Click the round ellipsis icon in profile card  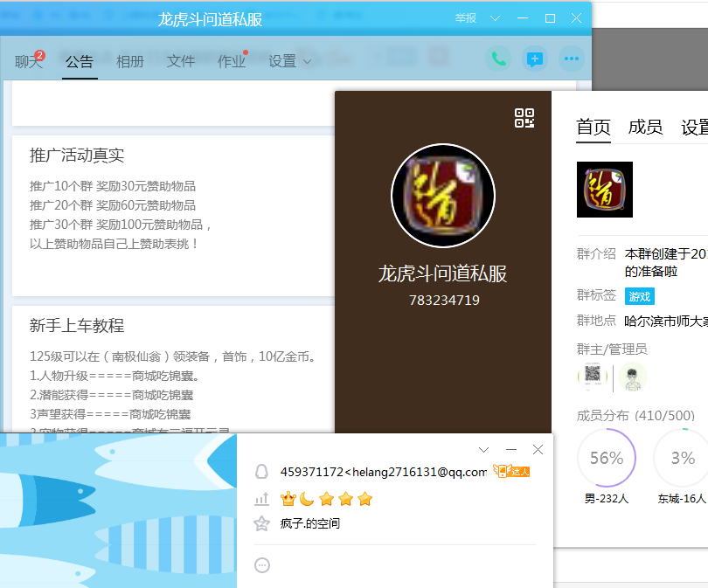pos(261,565)
